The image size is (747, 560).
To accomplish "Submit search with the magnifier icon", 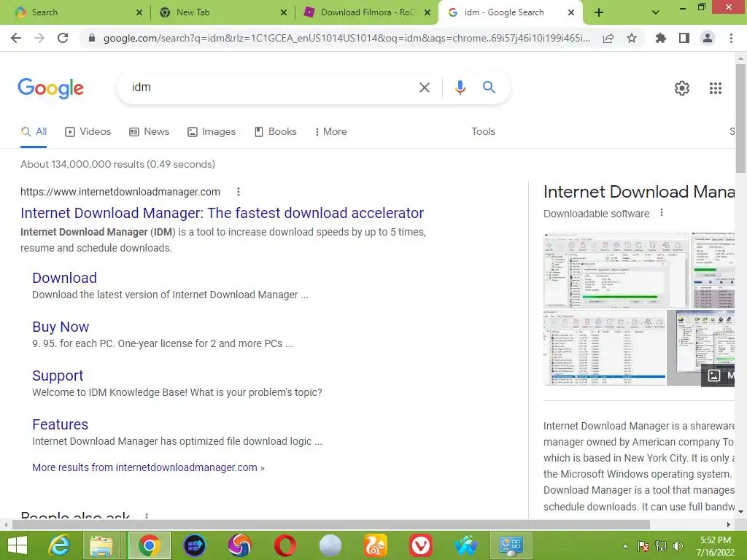I will 489,87.
